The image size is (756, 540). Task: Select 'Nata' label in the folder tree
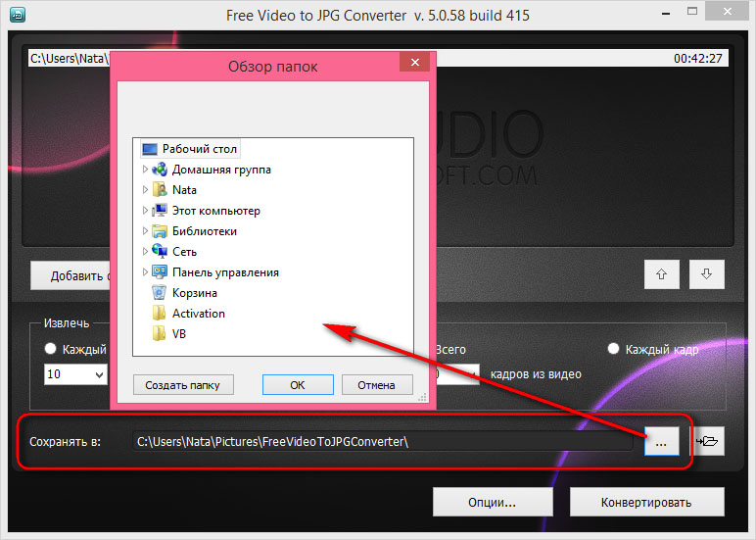[185, 190]
